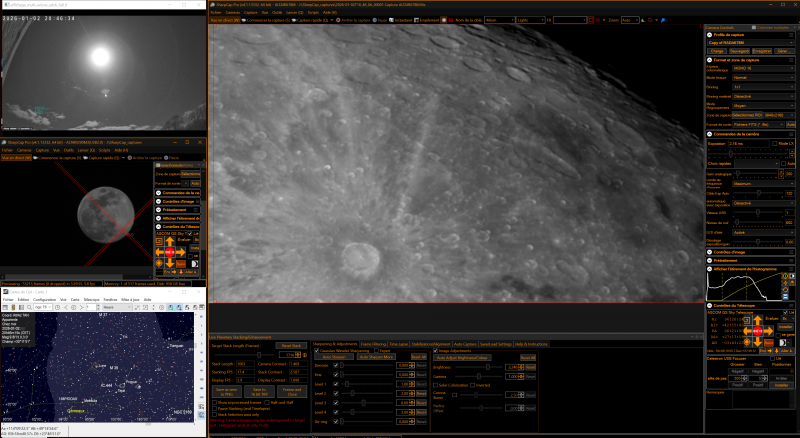
Task: Open the Profils de capture panel menu icon
Action: (791, 35)
